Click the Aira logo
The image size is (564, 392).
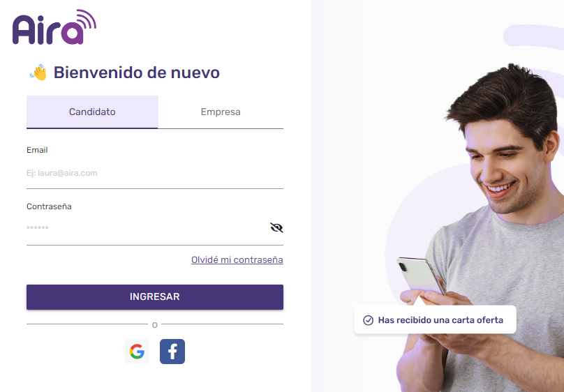pyautogui.click(x=54, y=27)
